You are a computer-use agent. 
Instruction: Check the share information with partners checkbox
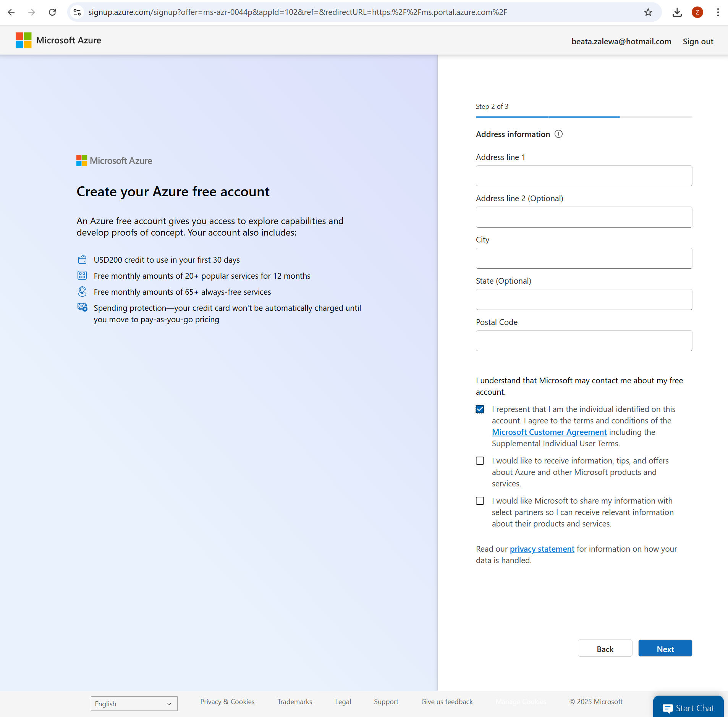480,501
